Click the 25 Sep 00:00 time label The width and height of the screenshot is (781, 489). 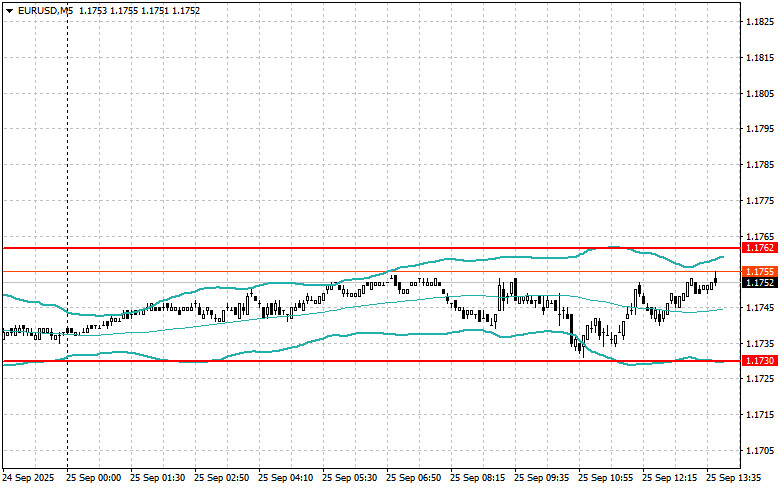point(94,478)
